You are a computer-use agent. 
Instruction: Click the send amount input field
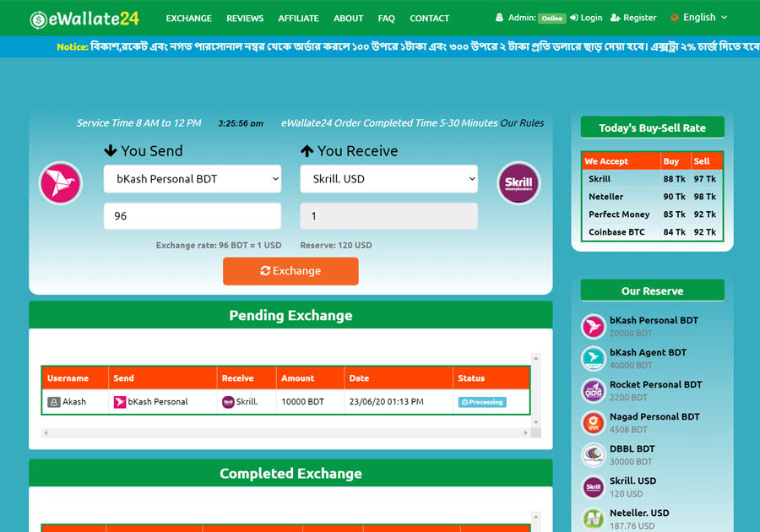[193, 216]
